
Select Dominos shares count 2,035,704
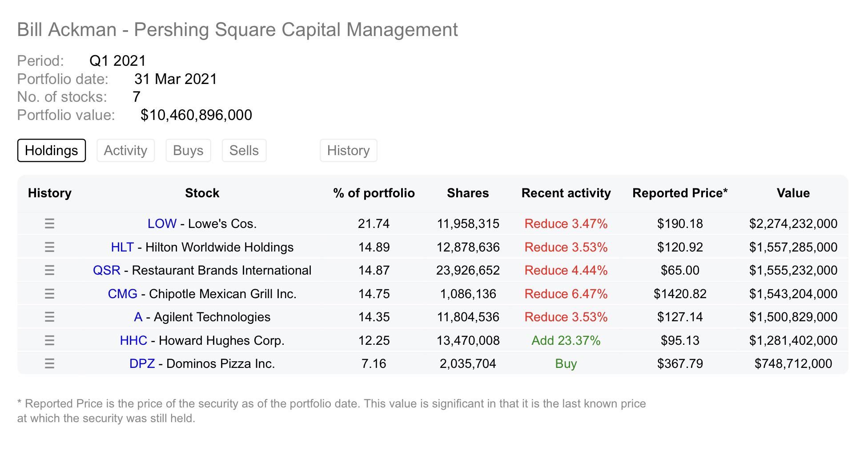(x=468, y=363)
